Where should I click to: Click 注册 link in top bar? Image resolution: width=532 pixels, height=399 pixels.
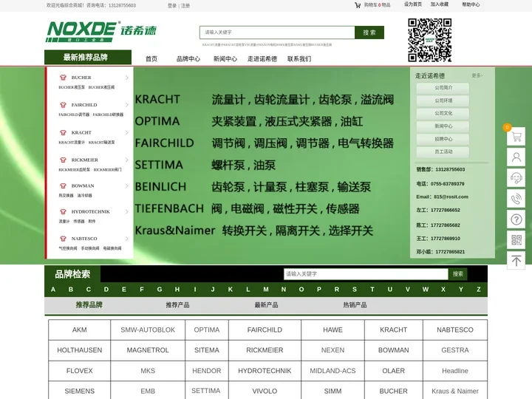(x=185, y=5)
